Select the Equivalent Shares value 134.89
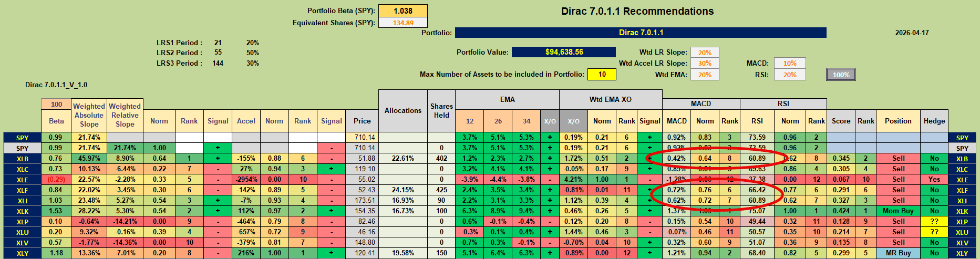Image resolution: width=980 pixels, height=259 pixels. [x=403, y=23]
